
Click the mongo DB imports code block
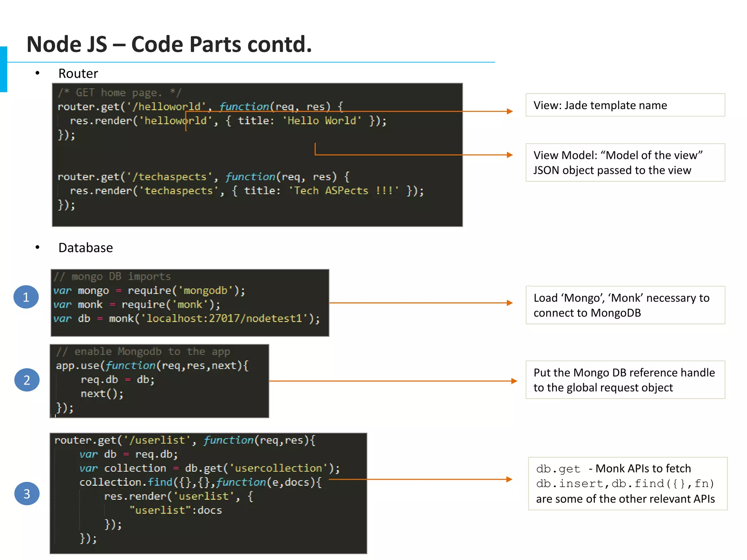point(190,303)
